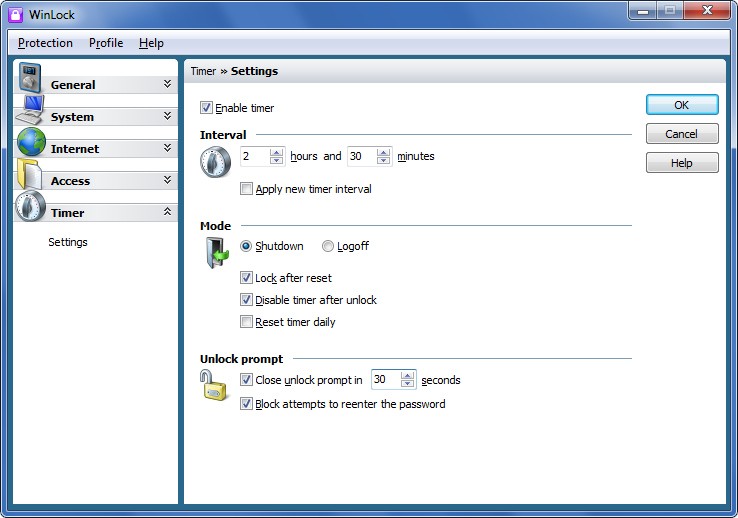Click the OK button
Image resolution: width=738 pixels, height=518 pixels.
point(682,104)
